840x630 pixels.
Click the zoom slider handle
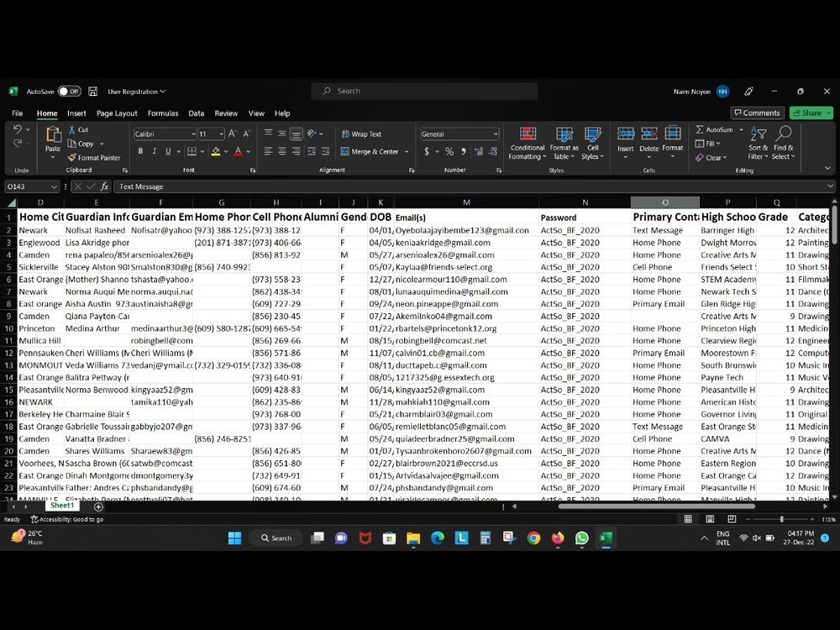[x=781, y=519]
